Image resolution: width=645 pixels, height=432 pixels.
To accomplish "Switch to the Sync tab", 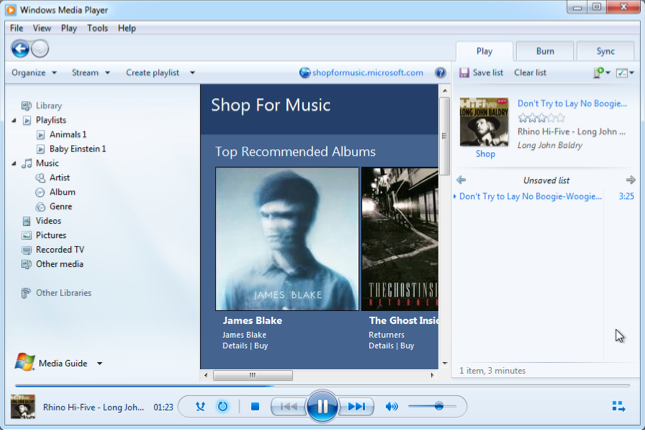I will pos(606,51).
